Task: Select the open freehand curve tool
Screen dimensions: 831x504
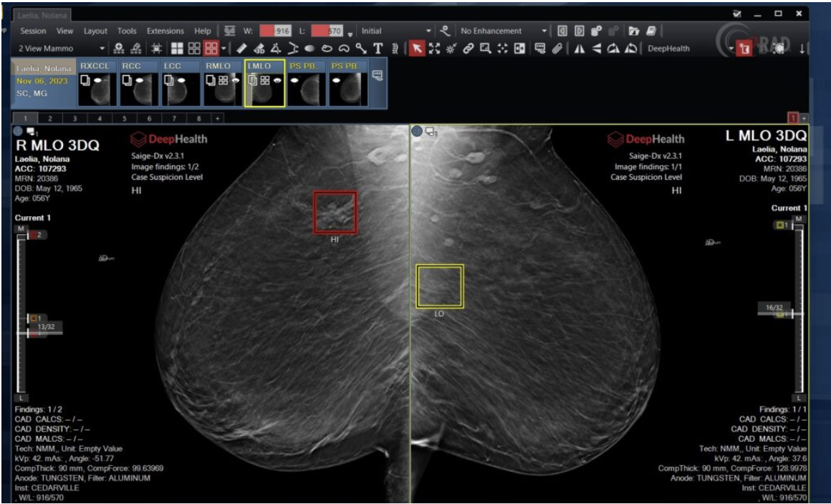Action: (x=344, y=49)
